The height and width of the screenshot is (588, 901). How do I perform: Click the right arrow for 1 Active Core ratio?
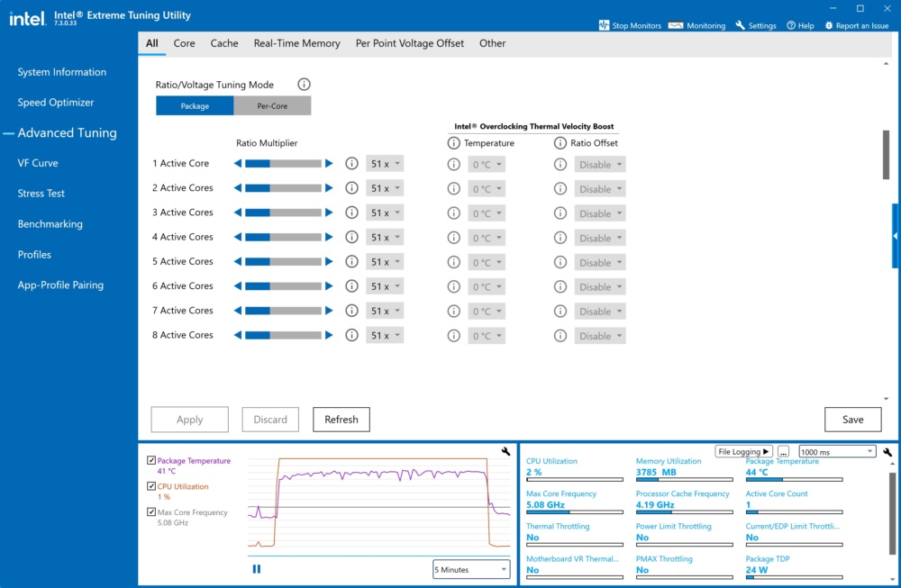tap(329, 164)
